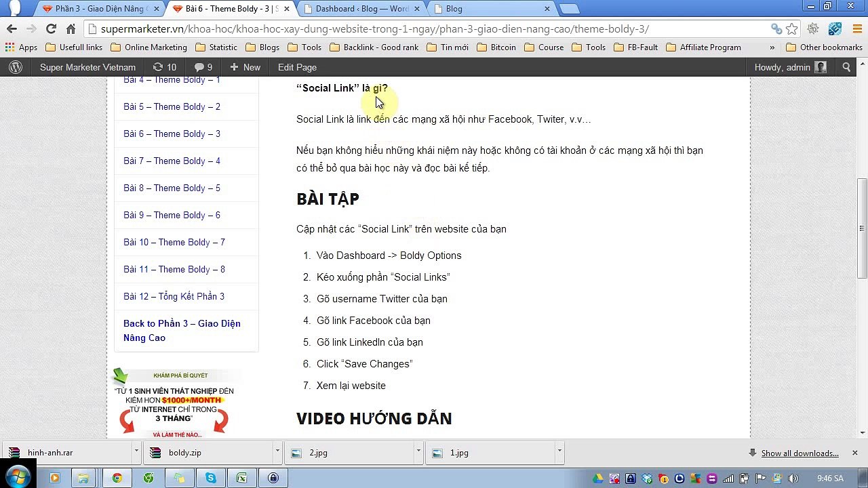Switch to the Phần 3 - Giao Diện Nâng Cao tab
This screenshot has width=868, height=488.
[x=100, y=9]
